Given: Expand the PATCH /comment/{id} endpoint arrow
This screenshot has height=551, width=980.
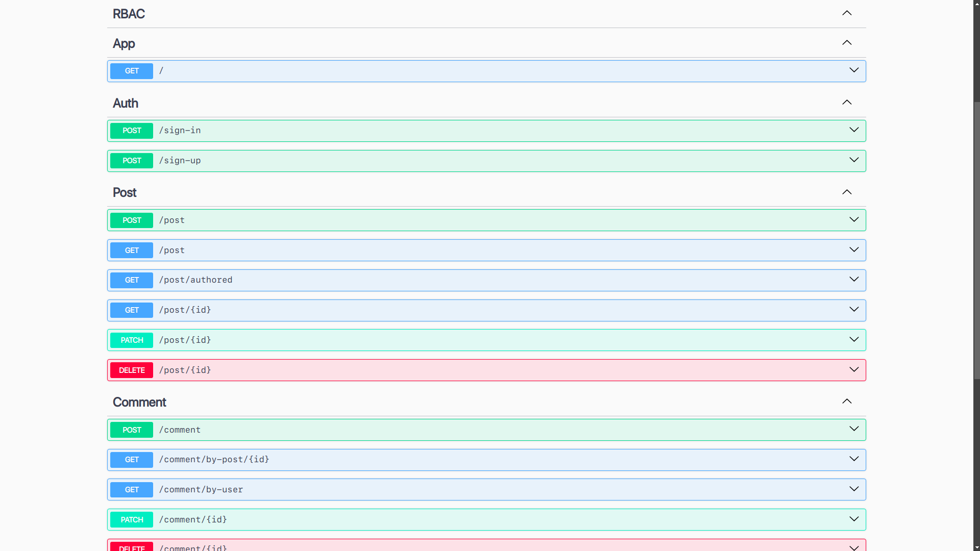Looking at the screenshot, I should click(x=854, y=519).
